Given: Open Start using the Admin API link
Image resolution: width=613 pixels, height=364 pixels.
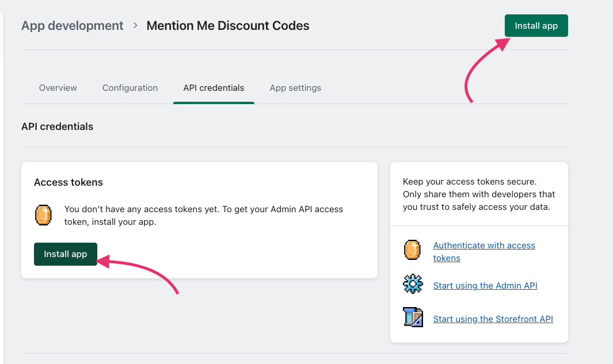Looking at the screenshot, I should [x=485, y=285].
